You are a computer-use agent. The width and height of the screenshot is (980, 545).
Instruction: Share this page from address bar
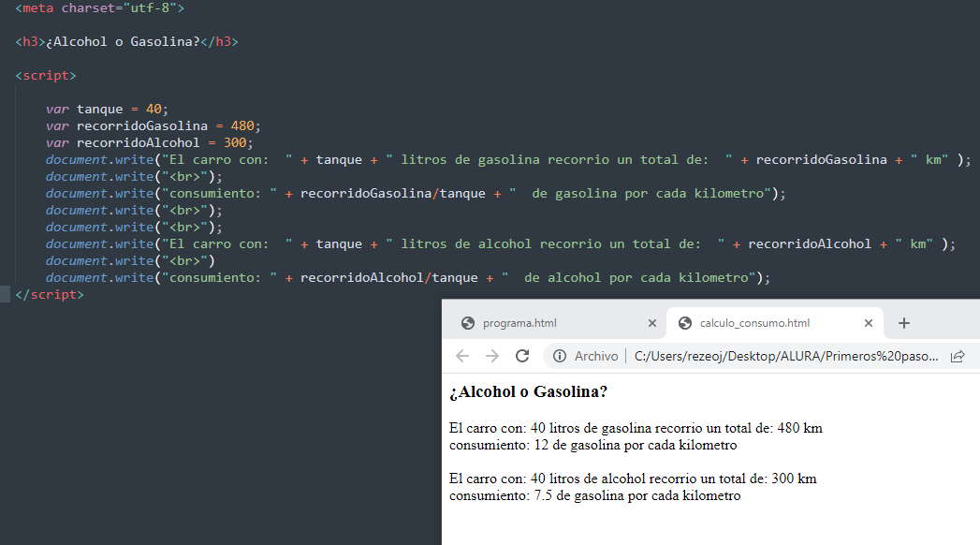point(958,356)
